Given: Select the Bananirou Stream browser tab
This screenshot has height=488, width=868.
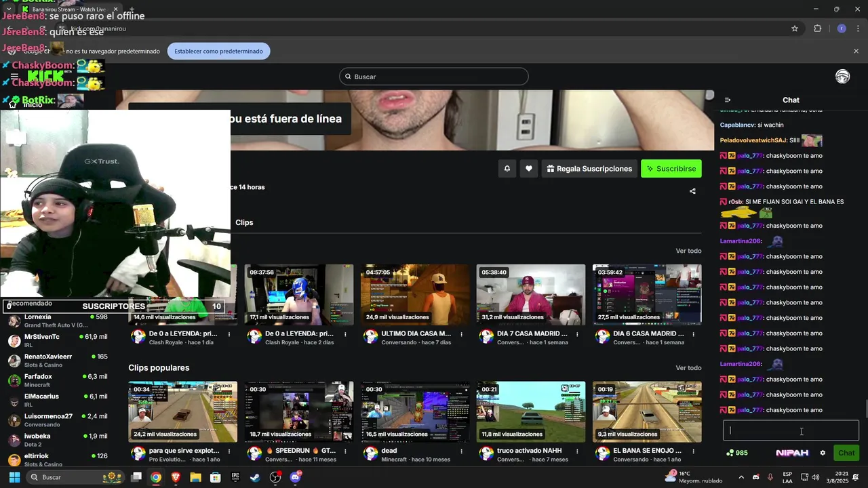Looking at the screenshot, I should click(68, 9).
